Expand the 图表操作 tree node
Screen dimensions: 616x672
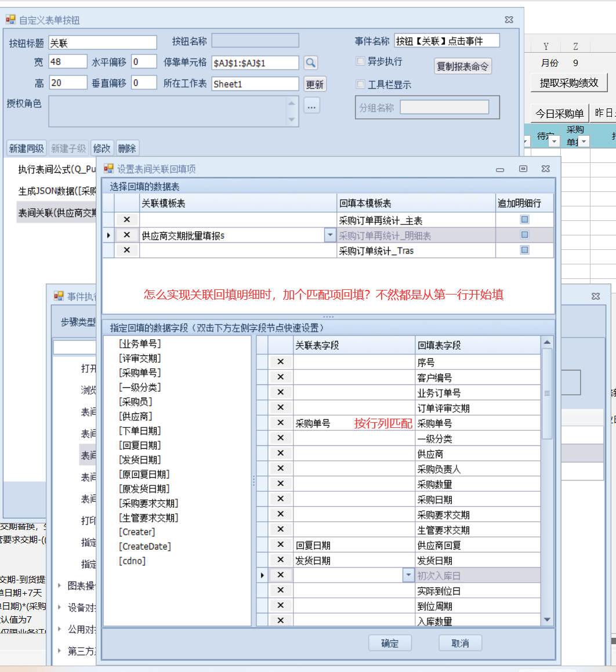click(x=60, y=586)
